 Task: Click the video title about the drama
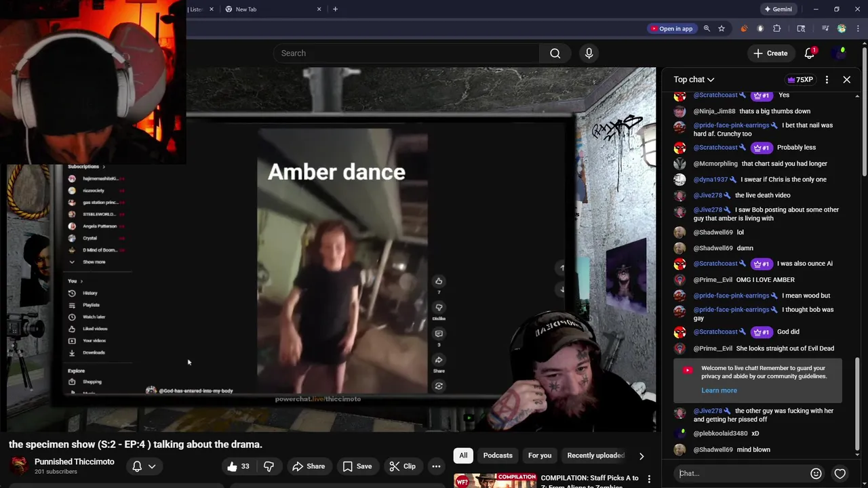[x=136, y=445]
